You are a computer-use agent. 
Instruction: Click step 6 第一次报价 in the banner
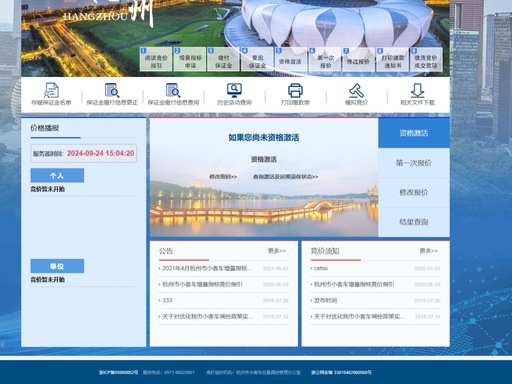(x=325, y=59)
